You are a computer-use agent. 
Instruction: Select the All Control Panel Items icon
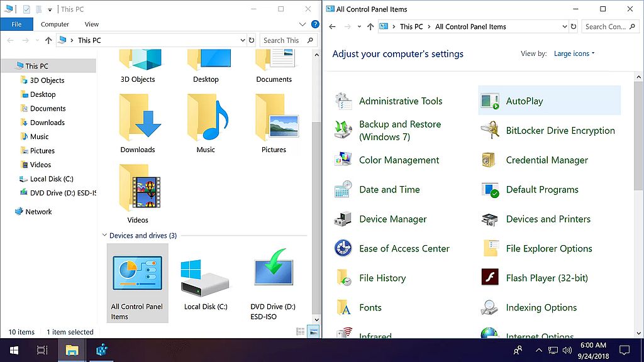pos(138,283)
